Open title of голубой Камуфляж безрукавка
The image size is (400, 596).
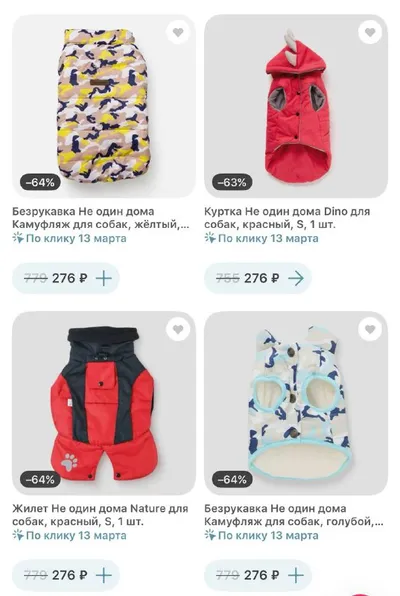[x=294, y=515]
